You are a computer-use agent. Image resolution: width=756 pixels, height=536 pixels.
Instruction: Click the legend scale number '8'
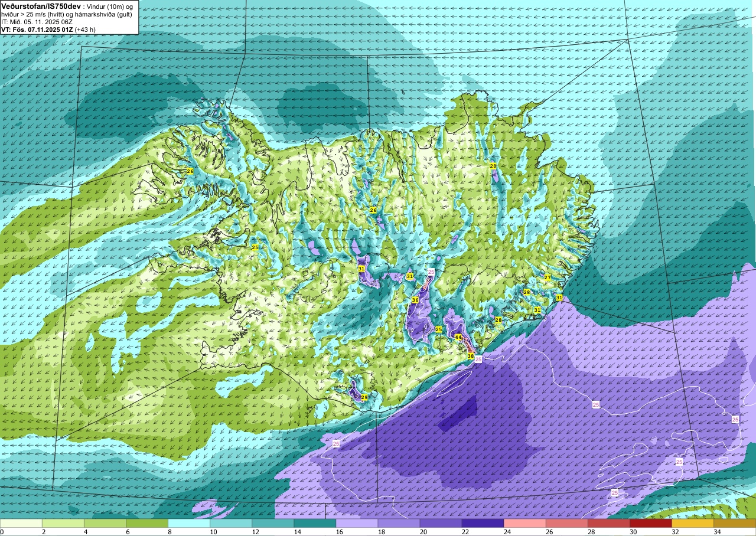(x=168, y=532)
